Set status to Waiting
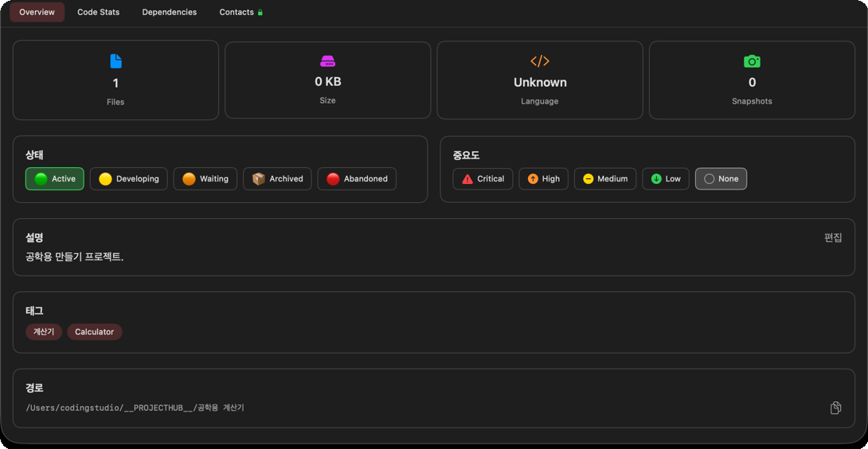The width and height of the screenshot is (868, 449). coord(205,179)
